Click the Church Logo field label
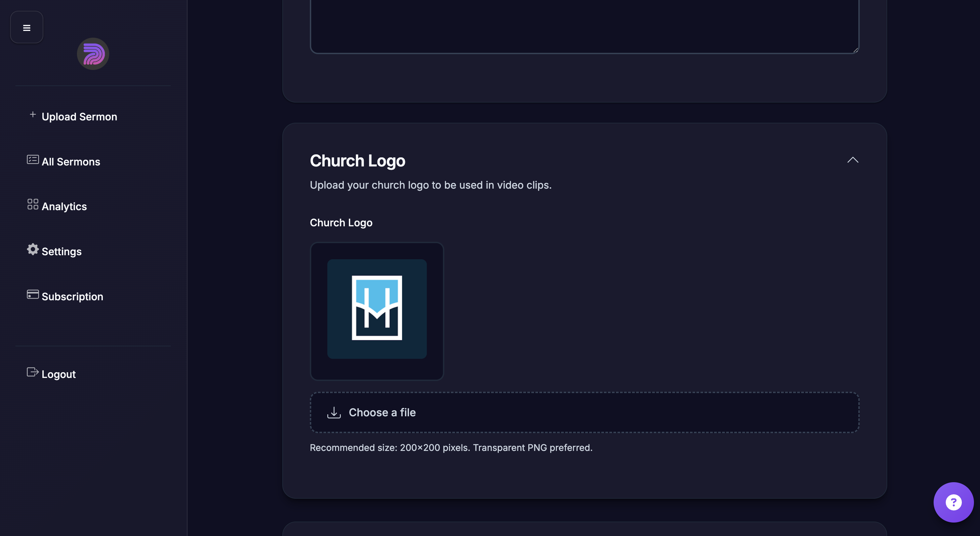This screenshot has height=536, width=980. coord(341,223)
